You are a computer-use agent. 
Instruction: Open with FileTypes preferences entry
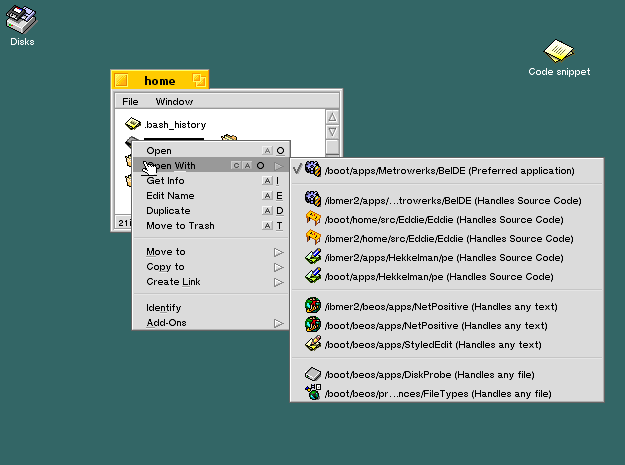[447, 394]
